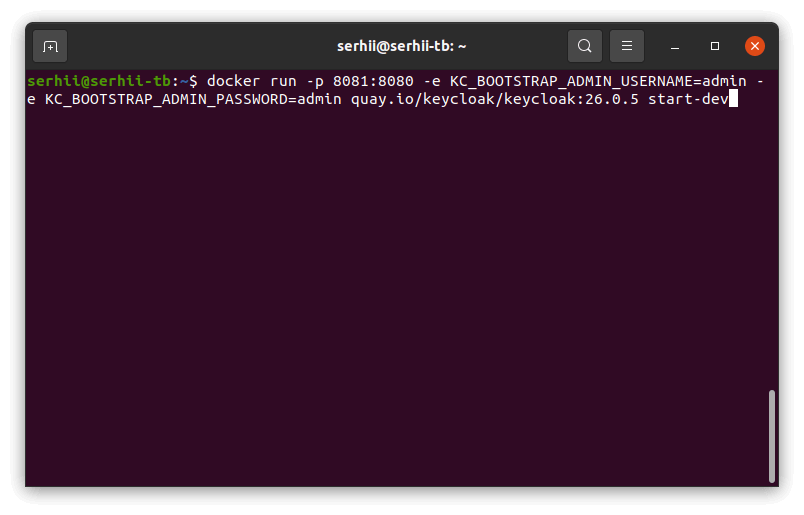Image resolution: width=804 pixels, height=515 pixels.
Task: Click the dollar sign prompt symbol
Action: pyautogui.click(x=193, y=80)
